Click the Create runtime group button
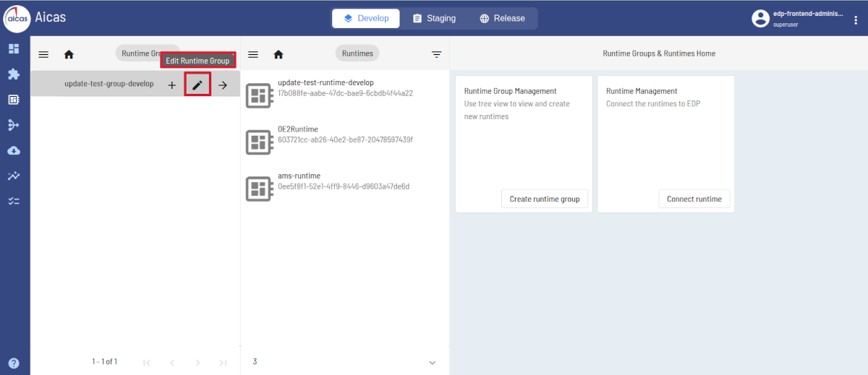Viewport: 868px width, 375px height. (544, 199)
